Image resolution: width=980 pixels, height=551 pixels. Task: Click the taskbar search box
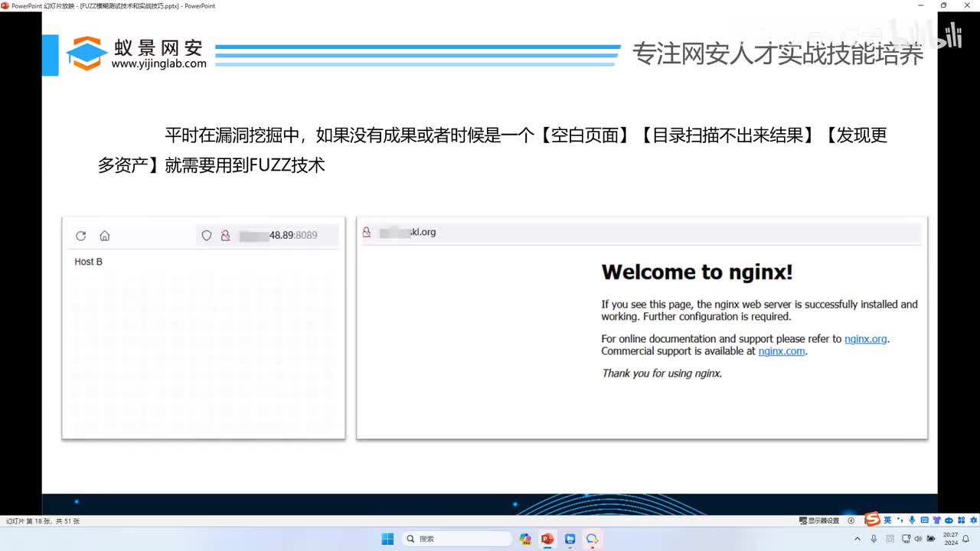click(456, 539)
